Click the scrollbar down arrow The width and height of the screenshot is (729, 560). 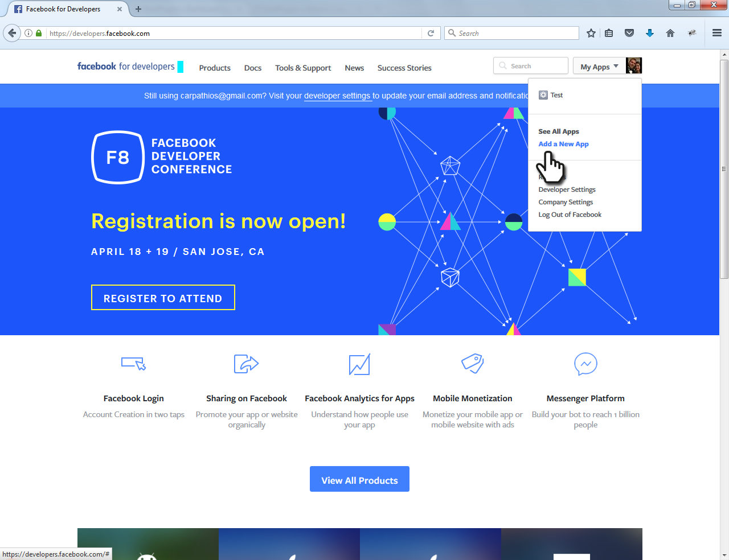pos(724,555)
